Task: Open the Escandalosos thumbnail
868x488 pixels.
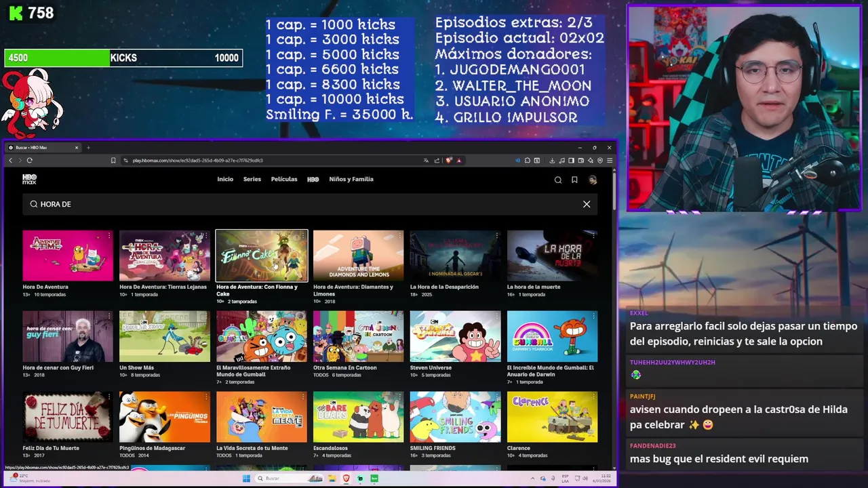Action: click(x=359, y=417)
